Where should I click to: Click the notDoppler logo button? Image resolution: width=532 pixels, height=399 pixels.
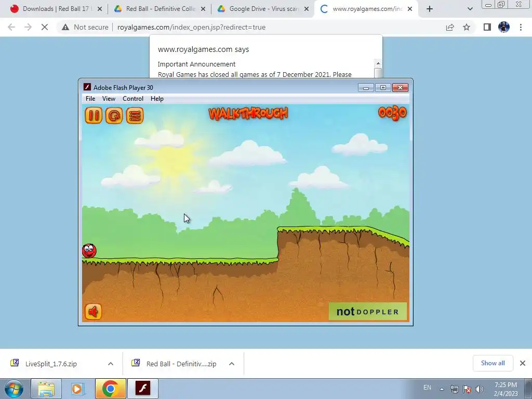click(367, 311)
